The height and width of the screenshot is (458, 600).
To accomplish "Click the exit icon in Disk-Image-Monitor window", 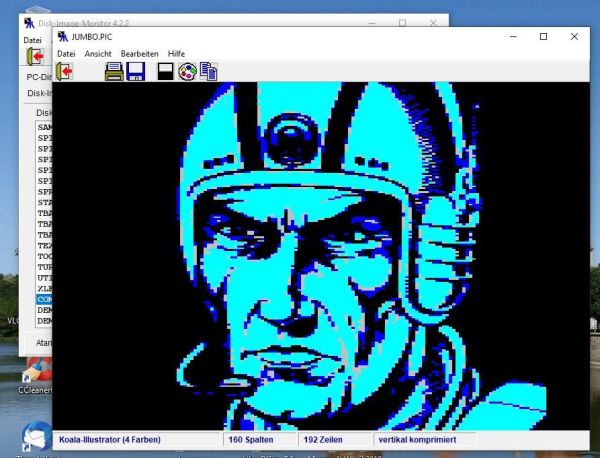I will coord(35,57).
